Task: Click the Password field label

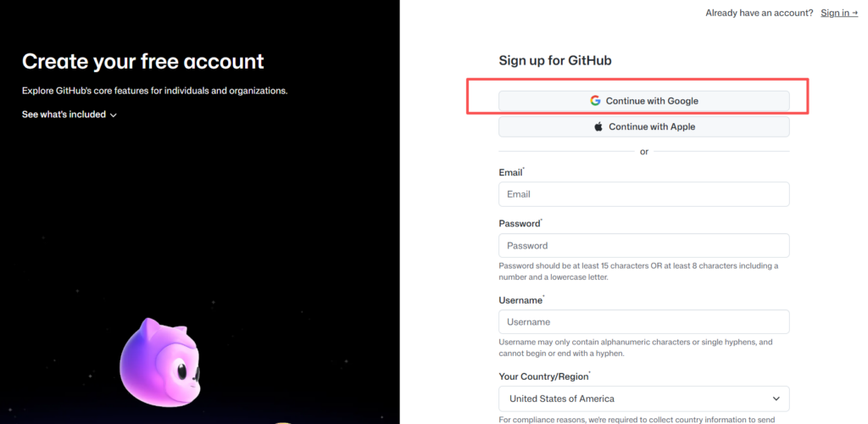Action: click(x=519, y=224)
